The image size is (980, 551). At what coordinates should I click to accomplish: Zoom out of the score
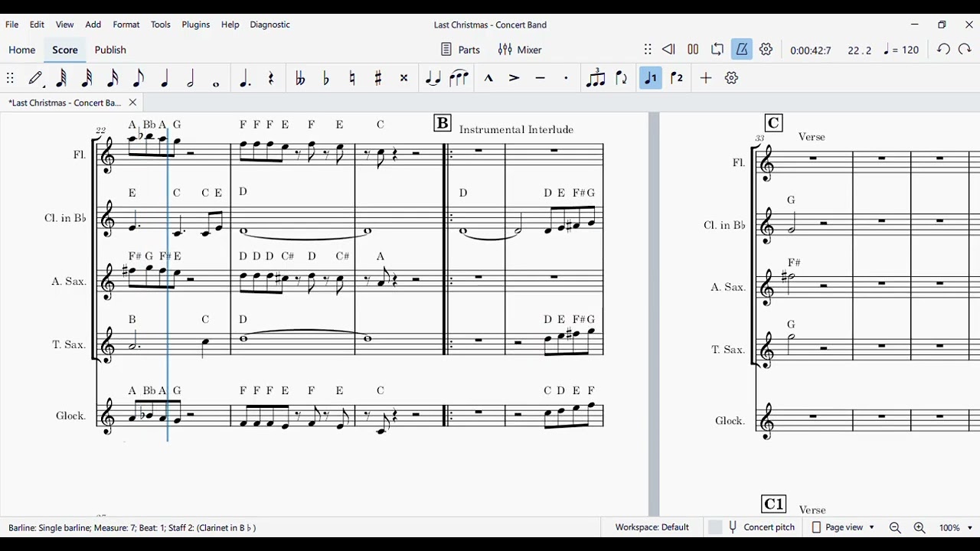[895, 528]
